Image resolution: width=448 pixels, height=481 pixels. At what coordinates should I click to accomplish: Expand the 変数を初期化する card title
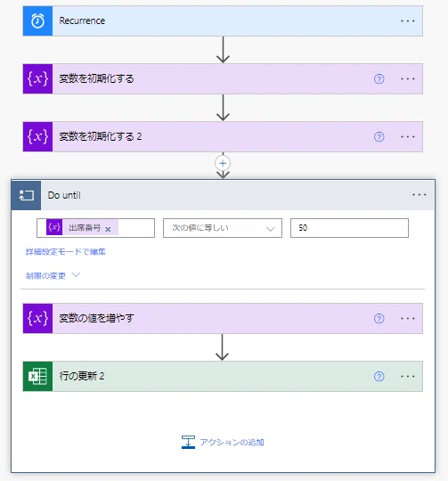[x=96, y=79]
